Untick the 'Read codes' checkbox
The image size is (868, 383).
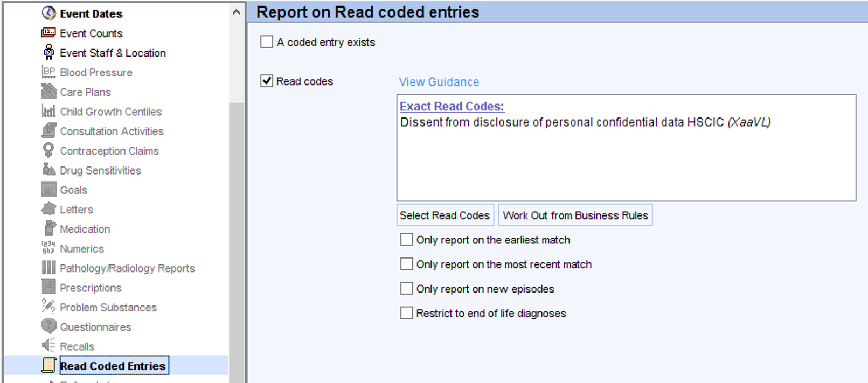coord(267,81)
